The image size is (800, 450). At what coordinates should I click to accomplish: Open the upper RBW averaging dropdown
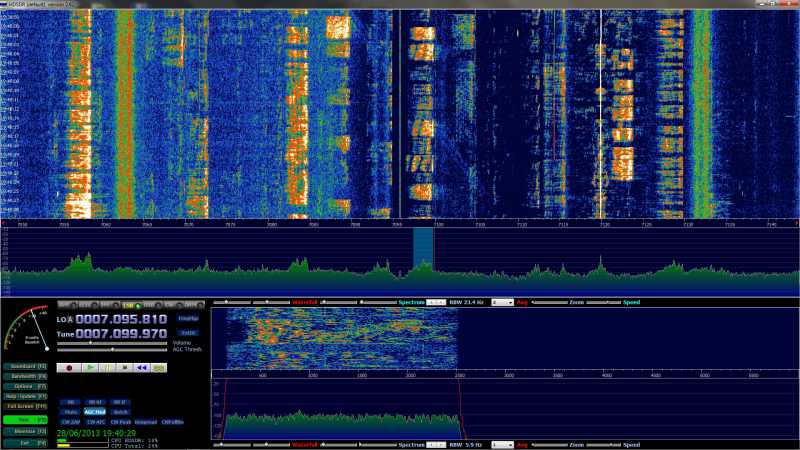tap(502, 301)
